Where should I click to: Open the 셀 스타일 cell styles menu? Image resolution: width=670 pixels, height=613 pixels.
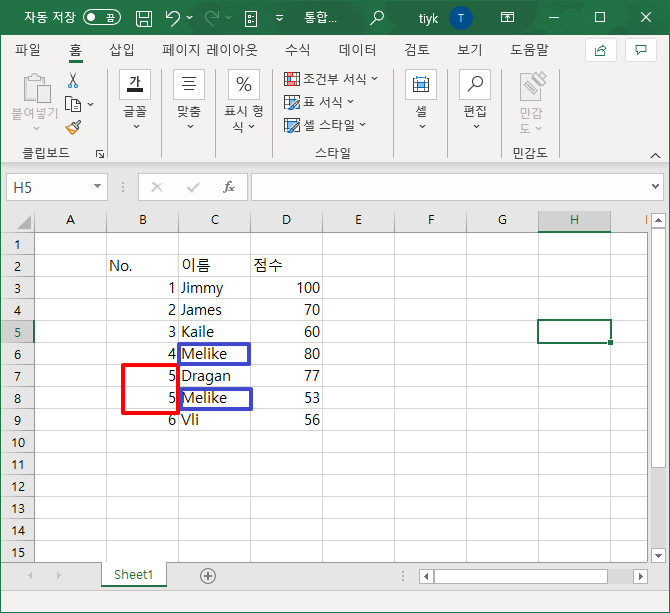[325, 125]
